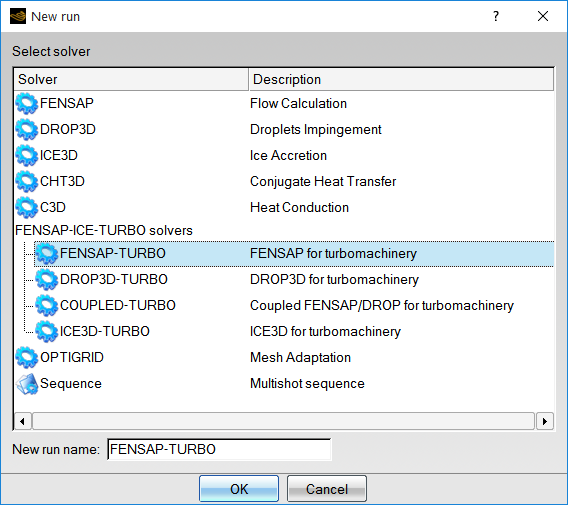Click 'Heat Conduction' description text
Image resolution: width=568 pixels, height=505 pixels.
tap(299, 208)
